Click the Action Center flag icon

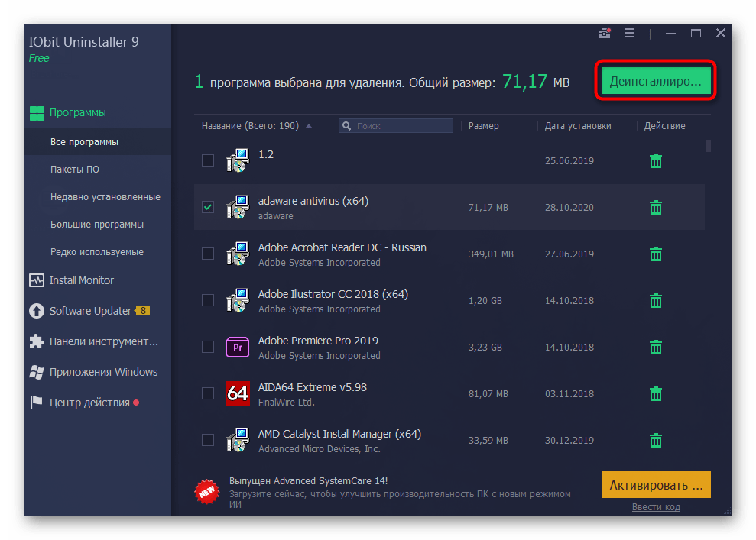click(36, 403)
